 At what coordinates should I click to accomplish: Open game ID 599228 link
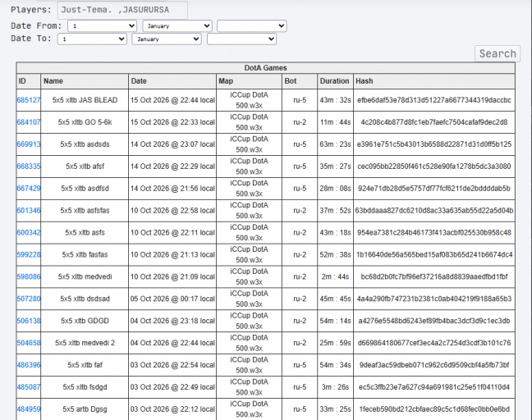tap(29, 254)
